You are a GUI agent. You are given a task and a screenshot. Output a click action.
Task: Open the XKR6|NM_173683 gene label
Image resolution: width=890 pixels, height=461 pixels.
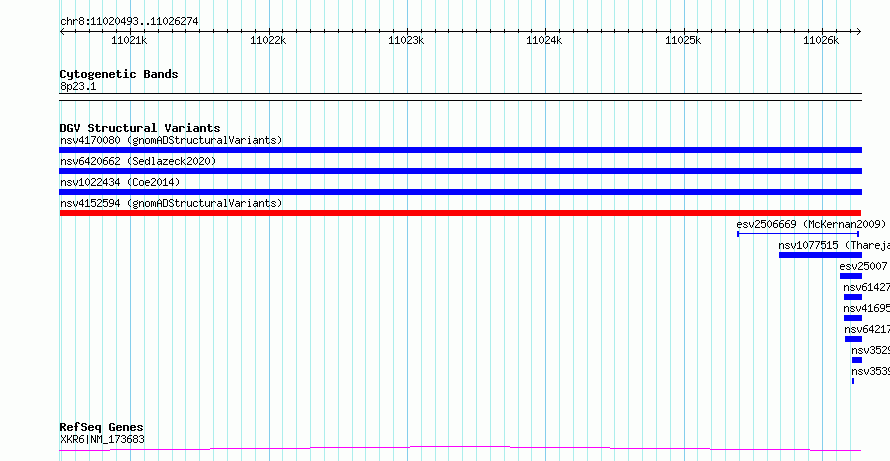[x=102, y=439]
